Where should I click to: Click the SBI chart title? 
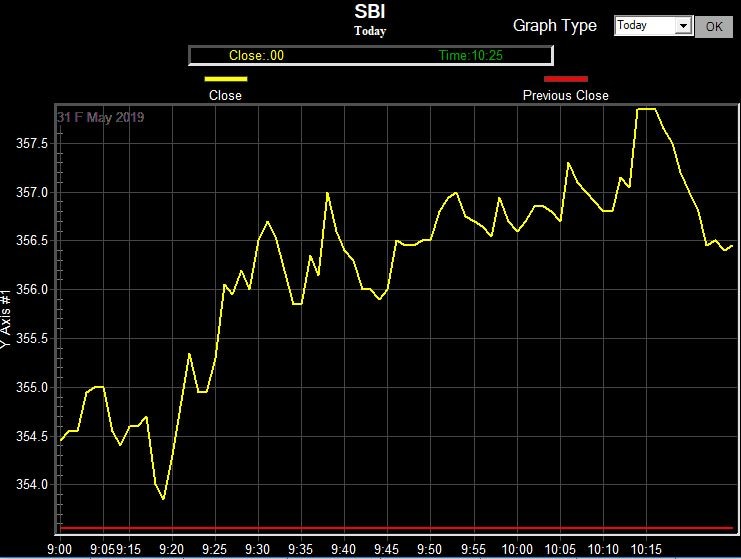370,12
